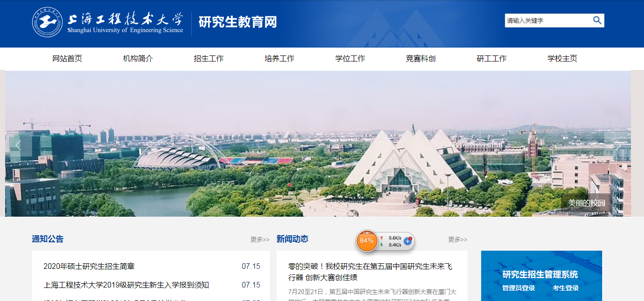Click the orange 84% floating ball

(367, 241)
